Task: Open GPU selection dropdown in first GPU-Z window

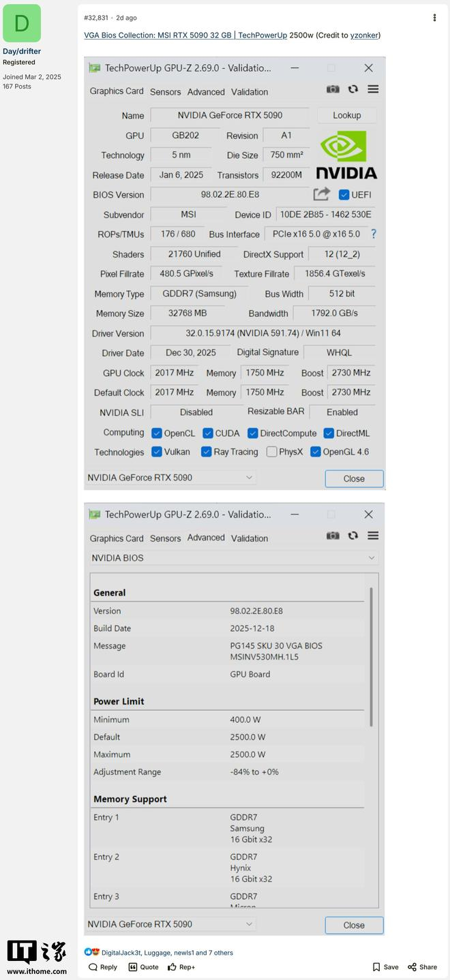Action: [x=170, y=478]
